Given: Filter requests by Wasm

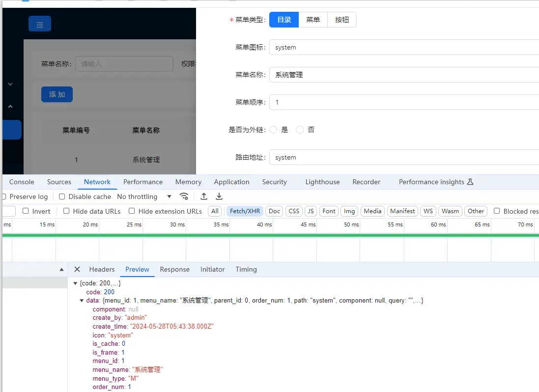Looking at the screenshot, I should [x=450, y=211].
